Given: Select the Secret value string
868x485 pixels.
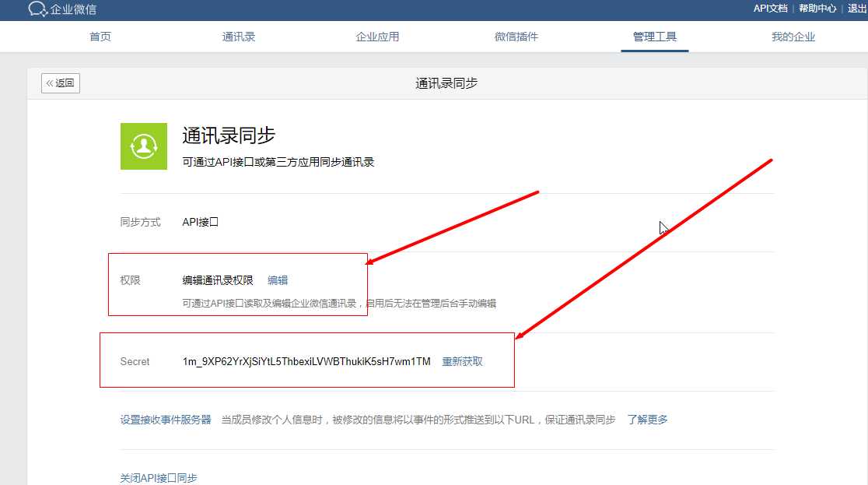Looking at the screenshot, I should [306, 361].
